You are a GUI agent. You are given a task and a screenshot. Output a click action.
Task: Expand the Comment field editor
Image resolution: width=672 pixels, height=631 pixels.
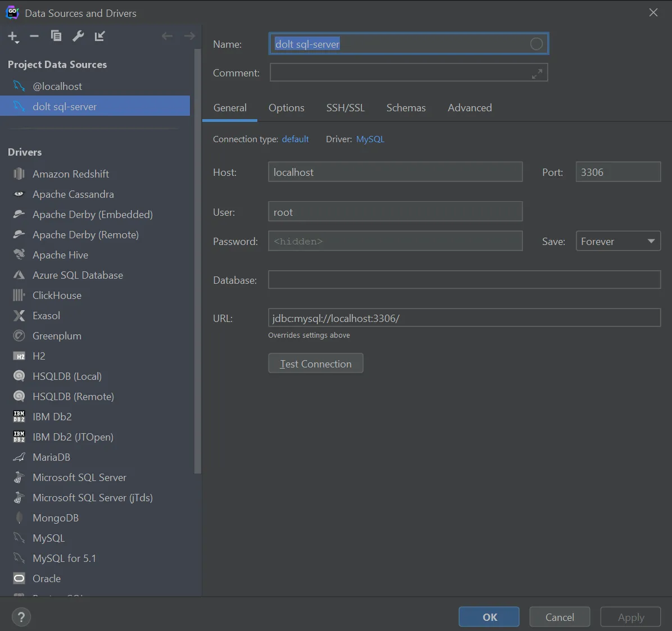tap(537, 72)
